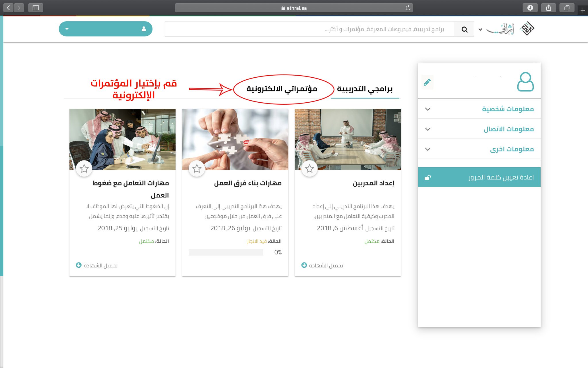Click Safari share icon

pos(548,8)
